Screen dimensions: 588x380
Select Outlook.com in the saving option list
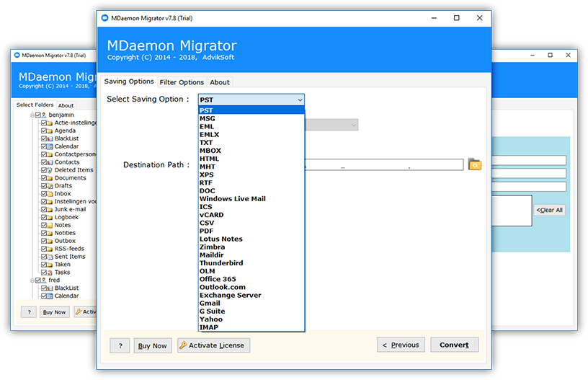[x=251, y=288]
